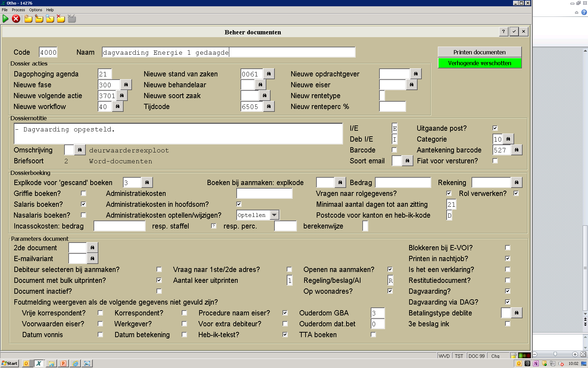The height and width of the screenshot is (368, 588).
Task: Open lookup for Nieuwe behandelaar
Action: pos(260,85)
